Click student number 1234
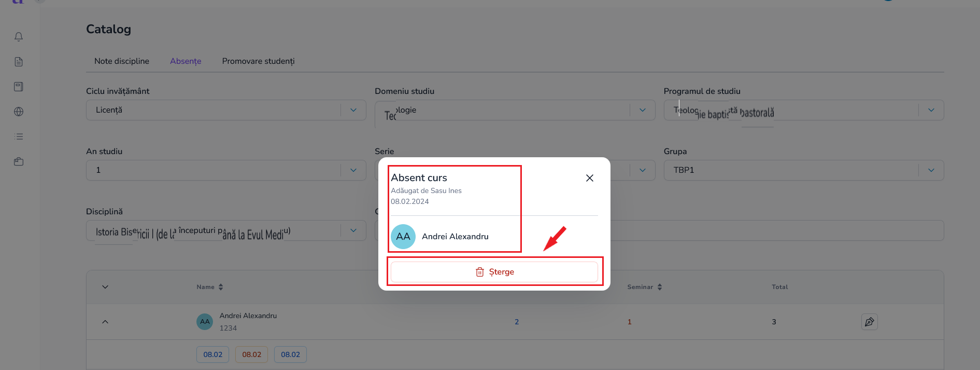 [228, 328]
